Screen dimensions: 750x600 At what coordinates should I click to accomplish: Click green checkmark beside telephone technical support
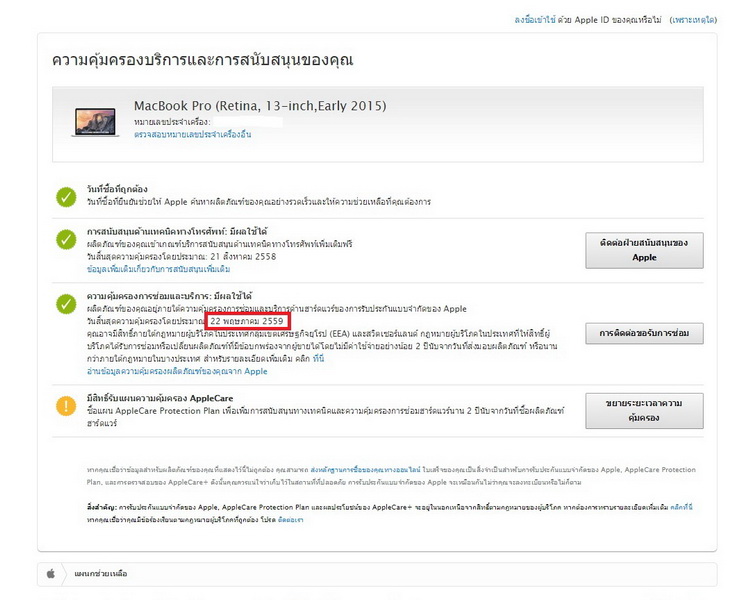click(66, 239)
